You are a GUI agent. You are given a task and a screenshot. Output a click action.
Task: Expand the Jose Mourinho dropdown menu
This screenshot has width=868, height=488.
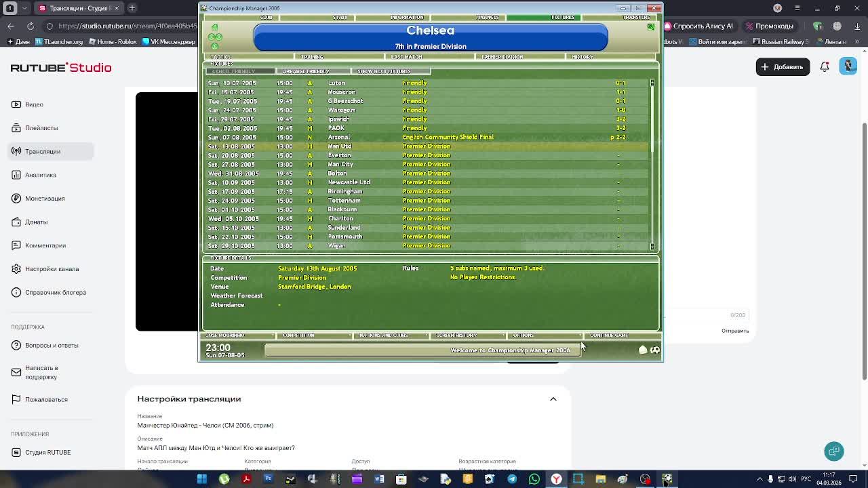pos(239,335)
